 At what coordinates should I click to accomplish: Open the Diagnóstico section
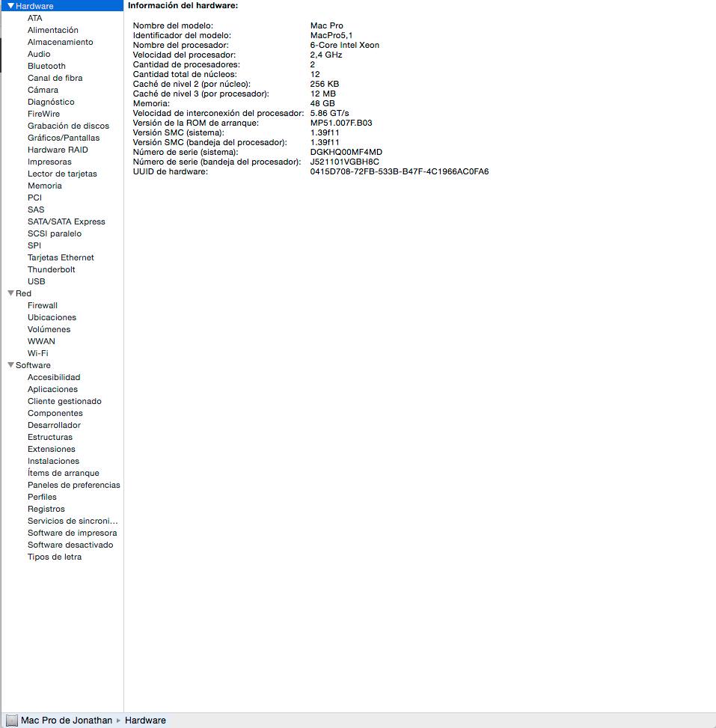tap(51, 103)
